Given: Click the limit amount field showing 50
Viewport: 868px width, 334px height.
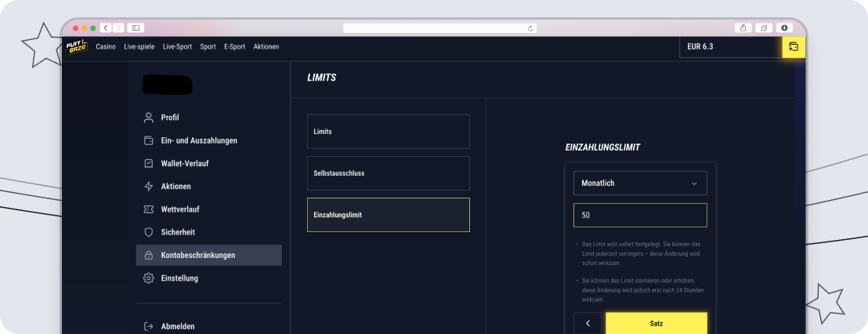Looking at the screenshot, I should (x=640, y=216).
